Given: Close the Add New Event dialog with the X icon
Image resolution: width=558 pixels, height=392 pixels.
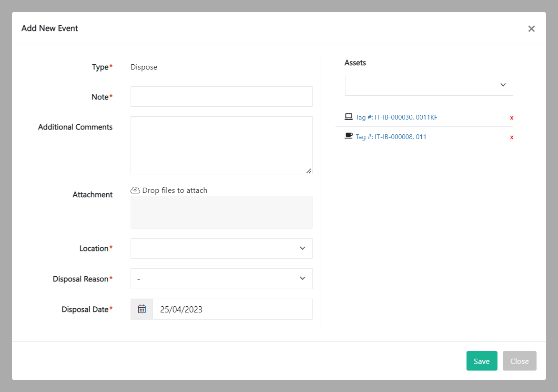Looking at the screenshot, I should click(x=531, y=29).
